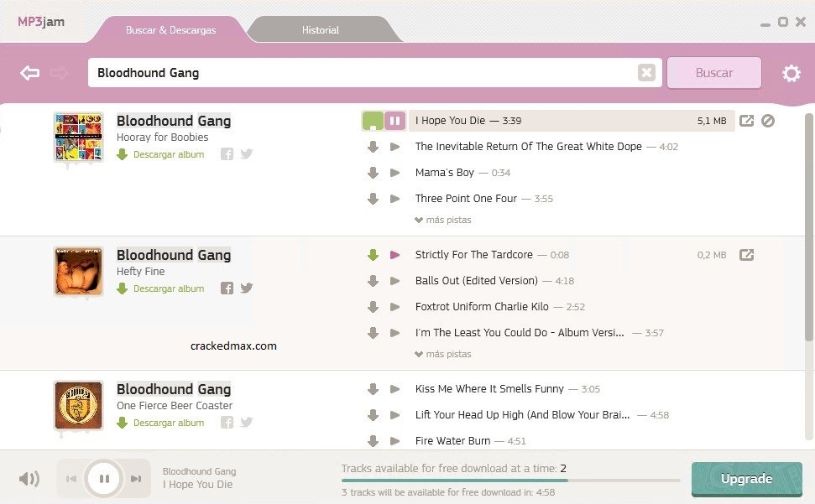Image resolution: width=815 pixels, height=504 pixels.
Task: Share Hefty Fine album on Twitter
Action: [247, 288]
